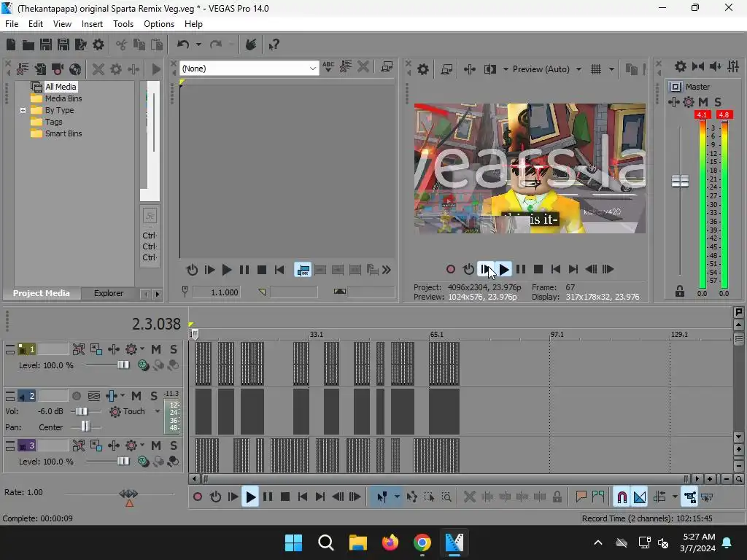This screenshot has width=747, height=560.
Task: Open the Insert menu
Action: click(92, 24)
